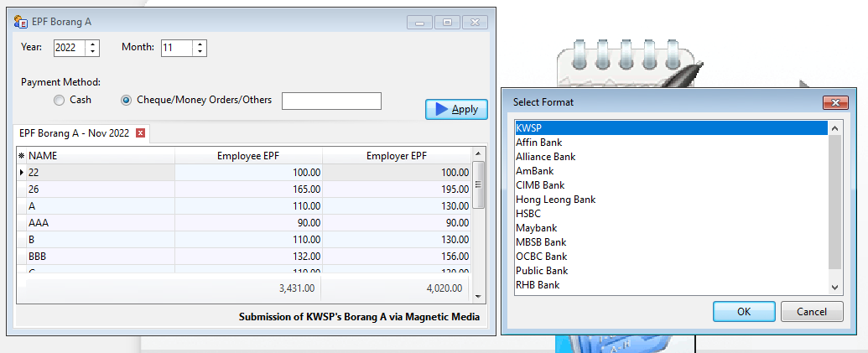Confirm format selection with OK
The width and height of the screenshot is (868, 353).
(743, 312)
